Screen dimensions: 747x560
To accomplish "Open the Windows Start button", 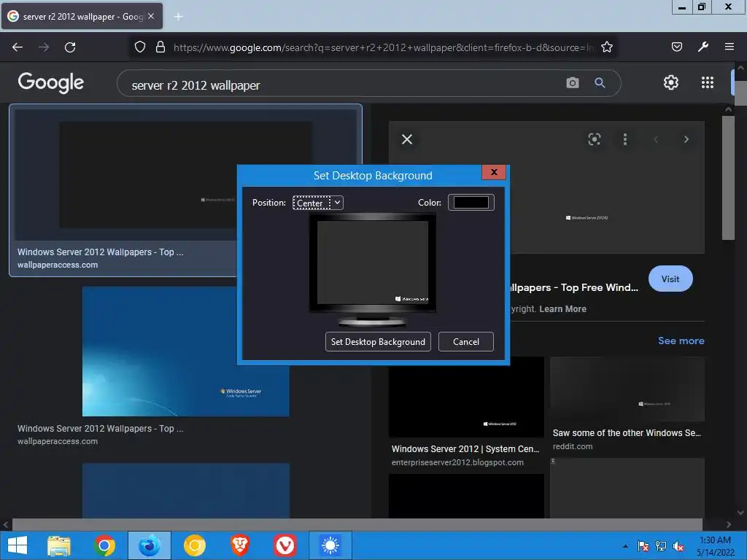I will pos(18,545).
